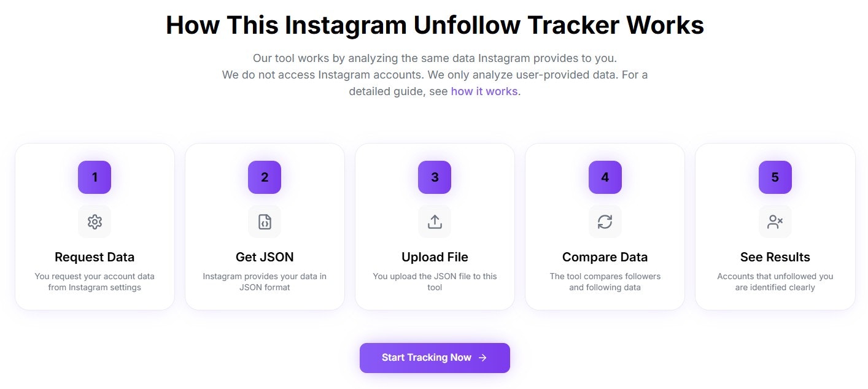The height and width of the screenshot is (389, 868).
Task: Click the purple step 1 number badge
Action: (x=94, y=177)
